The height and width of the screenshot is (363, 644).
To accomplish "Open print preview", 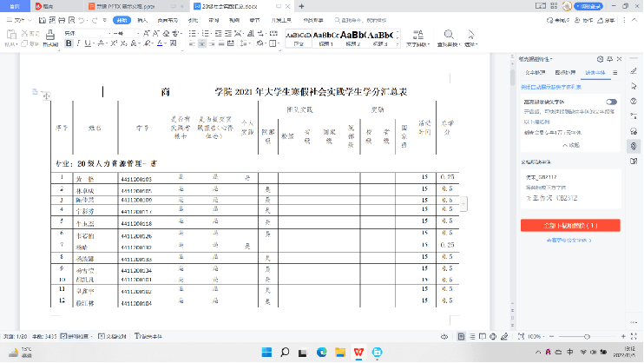I will 72,20.
